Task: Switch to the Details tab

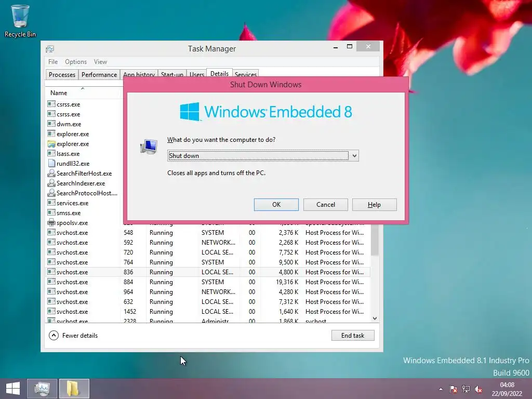Action: [220, 73]
